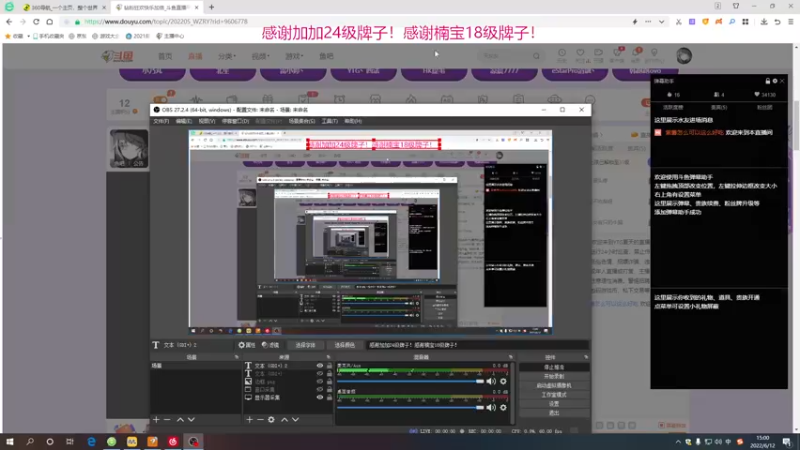The width and height of the screenshot is (800, 450).
Task: Open source properties gear below sources list
Action: pos(271,419)
